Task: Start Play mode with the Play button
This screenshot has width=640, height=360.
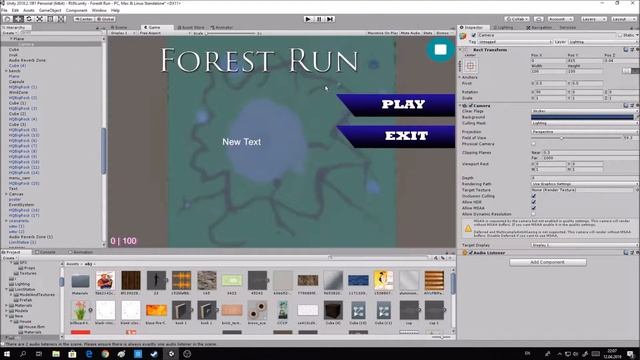Action: [x=308, y=19]
